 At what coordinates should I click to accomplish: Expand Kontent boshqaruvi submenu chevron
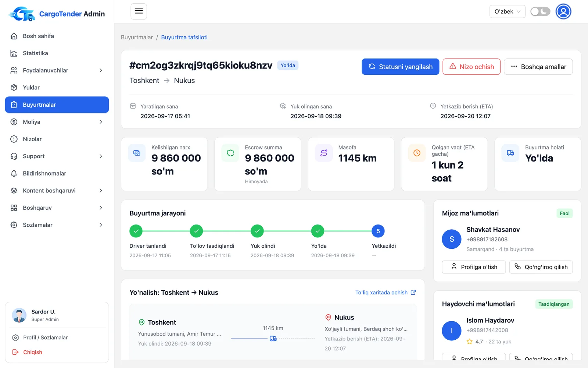[x=101, y=191]
